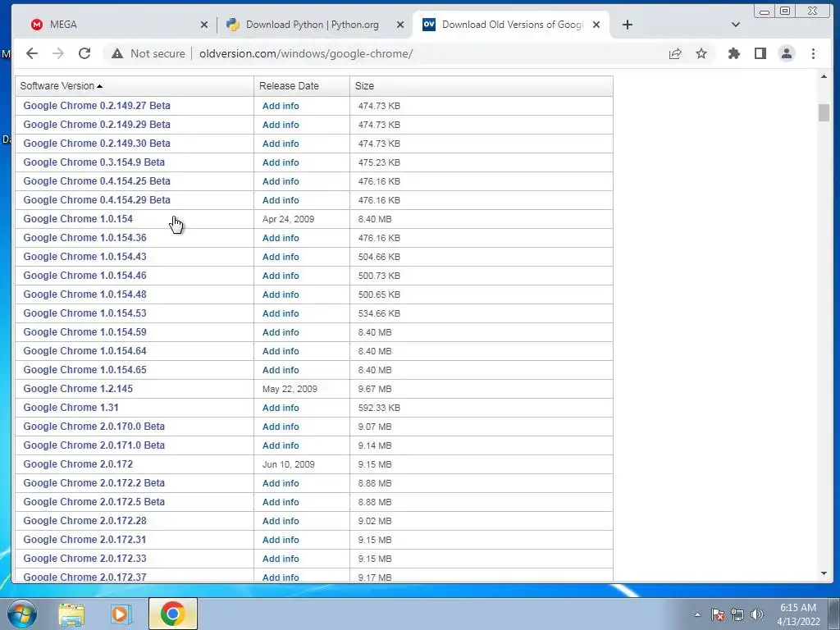Open the Extensions puzzle icon
Viewport: 840px width, 630px height.
(x=734, y=53)
